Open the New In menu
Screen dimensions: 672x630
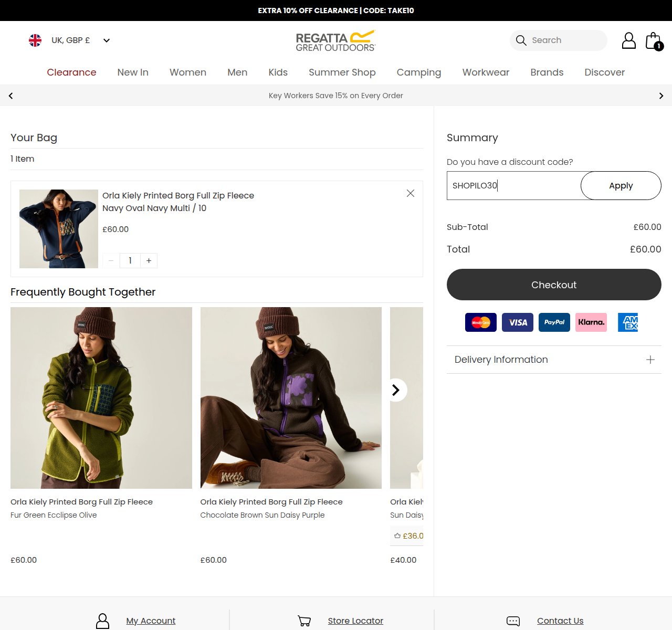(133, 72)
